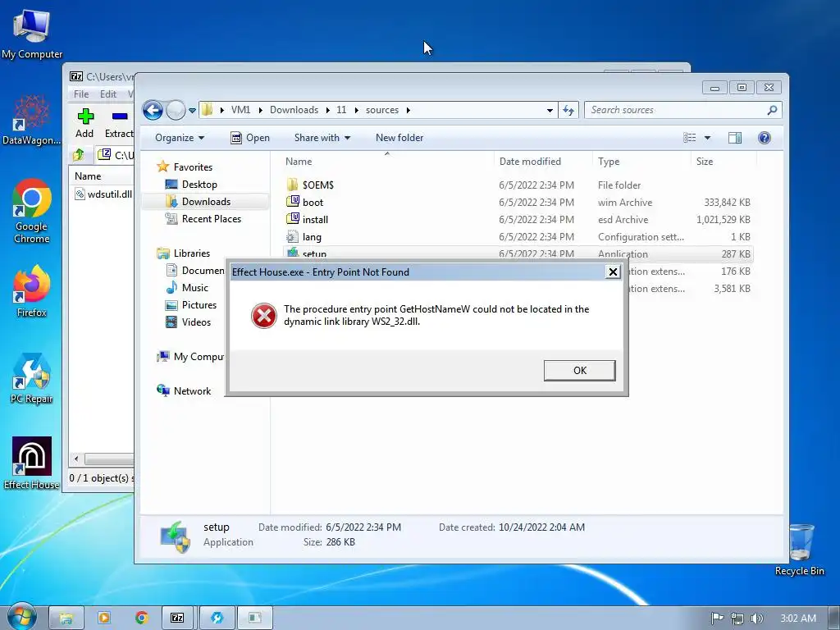Open the PC Repair desktop shortcut

[32, 379]
